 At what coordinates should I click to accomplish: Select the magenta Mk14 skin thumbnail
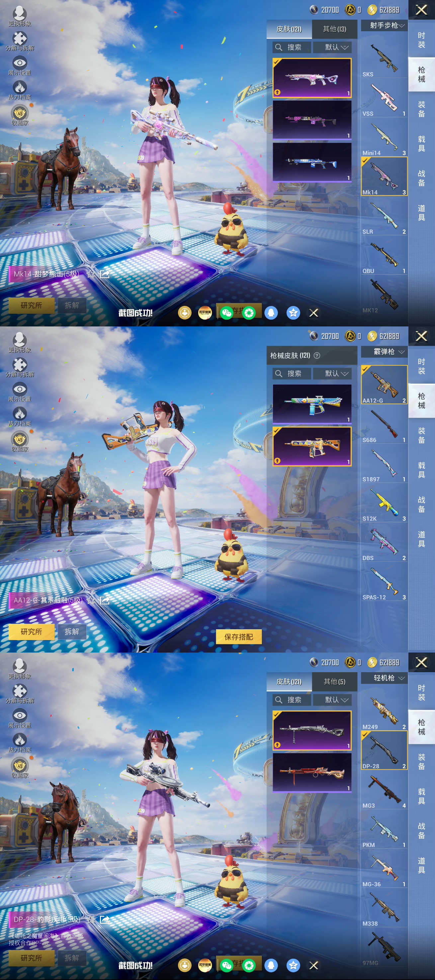[x=312, y=120]
